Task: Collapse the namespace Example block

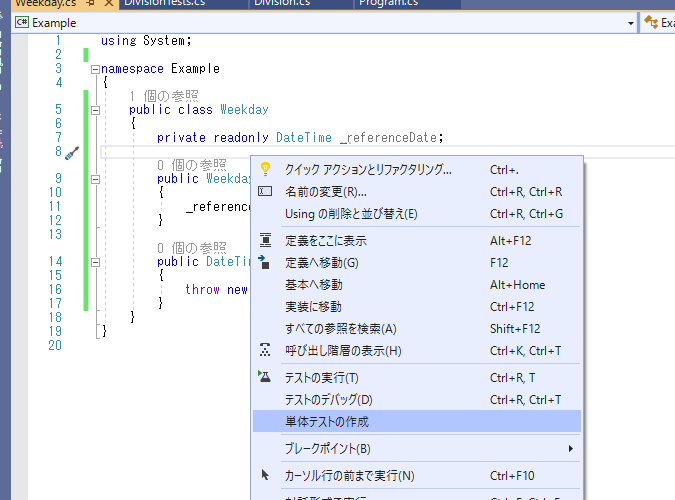Action: (95, 69)
